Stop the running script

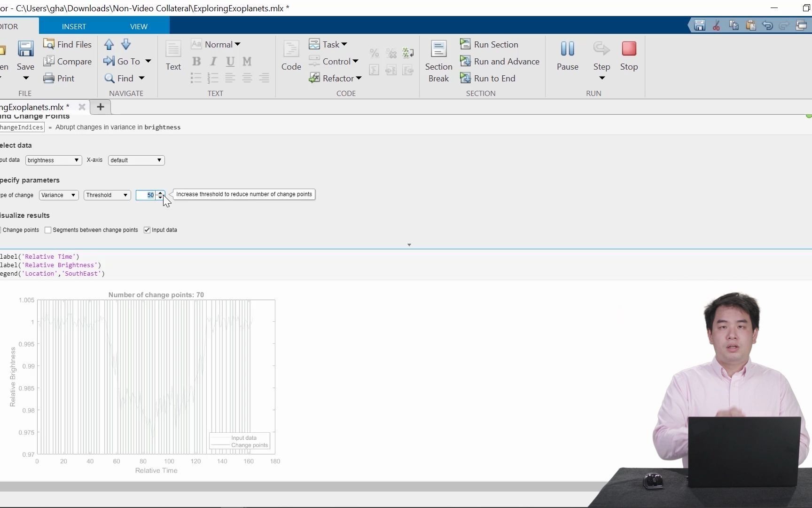629,56
